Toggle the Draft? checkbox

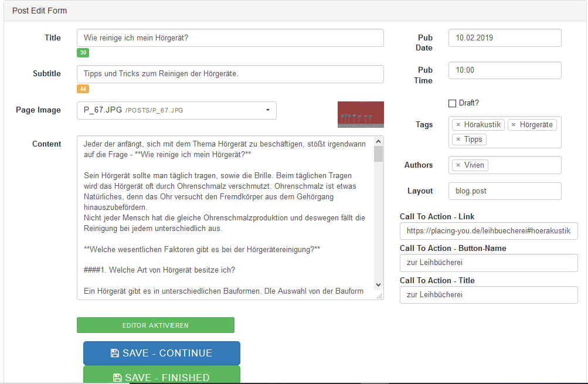(x=452, y=103)
